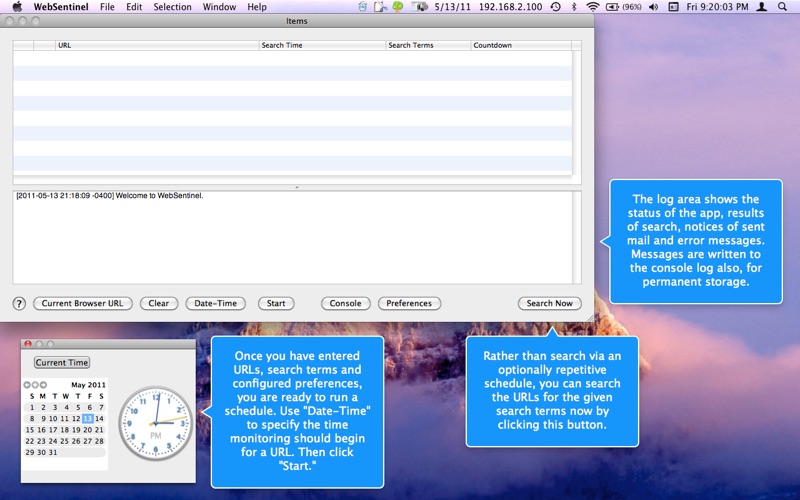Open the Edit menu

click(x=134, y=7)
